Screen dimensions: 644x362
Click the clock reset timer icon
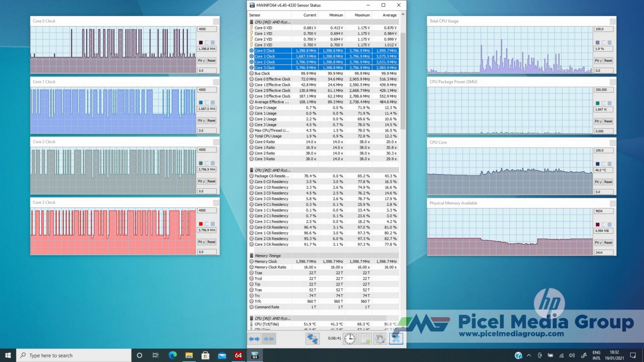pyautogui.click(x=350, y=339)
